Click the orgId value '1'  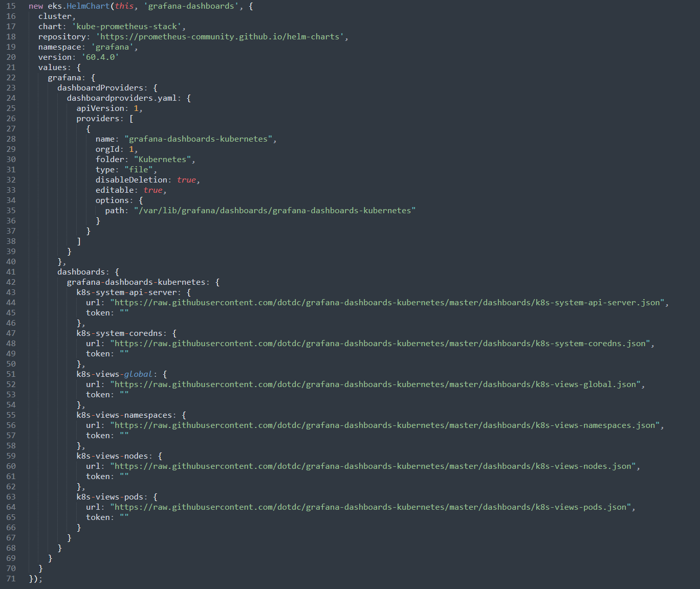point(131,149)
